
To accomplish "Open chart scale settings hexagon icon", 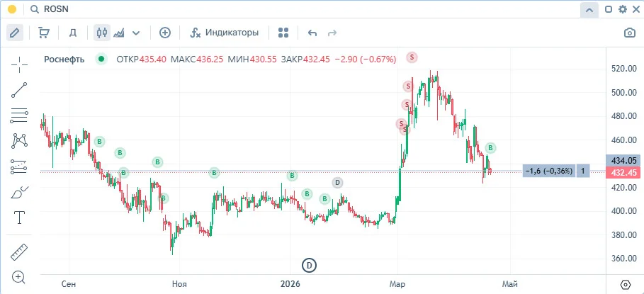I will click(625, 284).
